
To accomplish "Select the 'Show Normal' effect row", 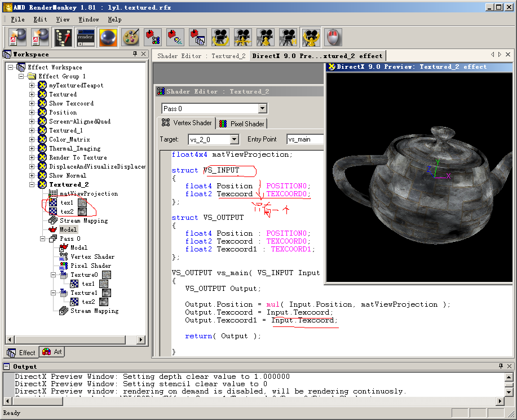I will click(68, 176).
